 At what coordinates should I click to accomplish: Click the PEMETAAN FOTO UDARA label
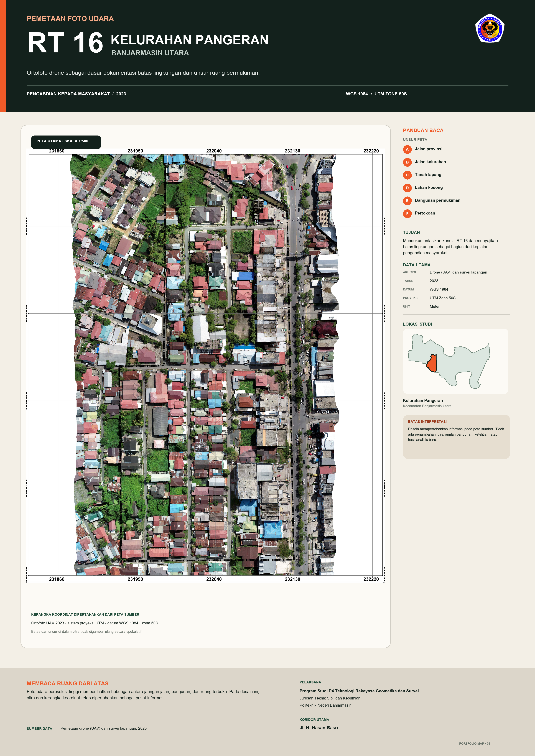point(70,19)
